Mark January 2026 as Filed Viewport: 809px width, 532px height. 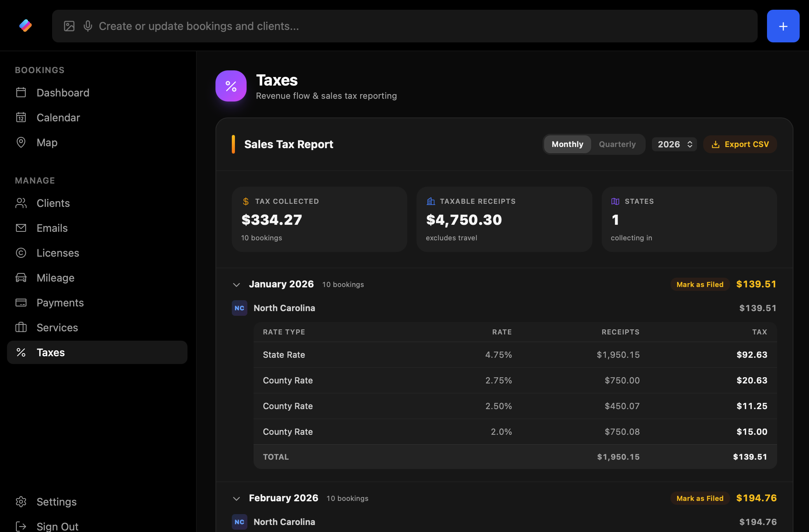point(699,284)
